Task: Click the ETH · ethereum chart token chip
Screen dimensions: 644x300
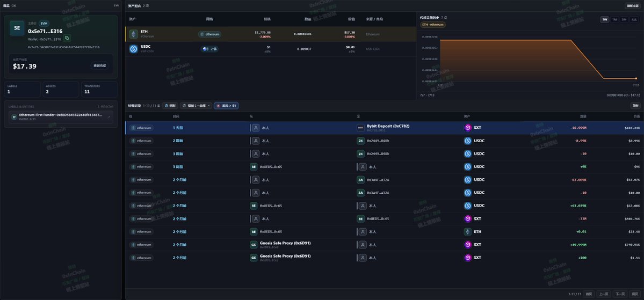Action: coord(432,25)
